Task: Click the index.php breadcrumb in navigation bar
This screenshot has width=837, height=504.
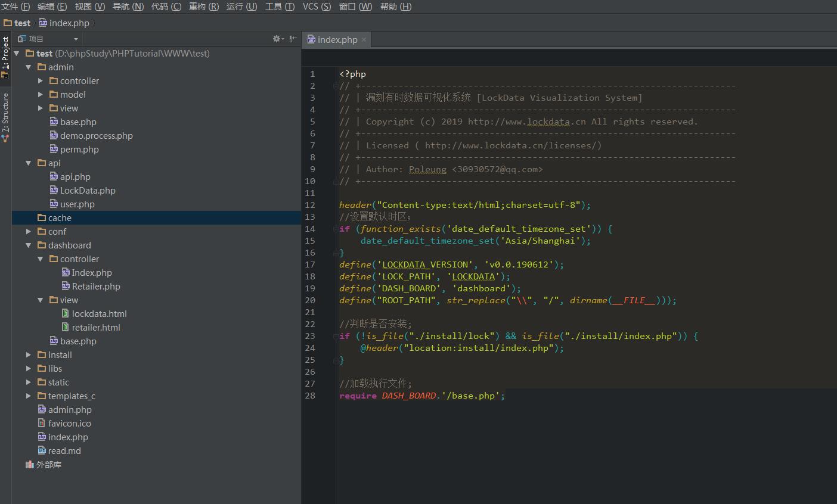Action: point(64,23)
